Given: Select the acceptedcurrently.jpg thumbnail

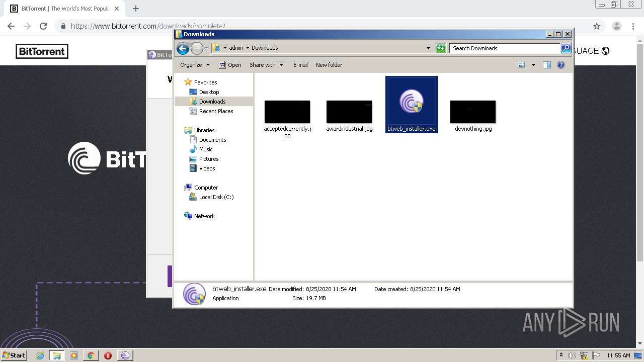Looking at the screenshot, I should point(287,112).
